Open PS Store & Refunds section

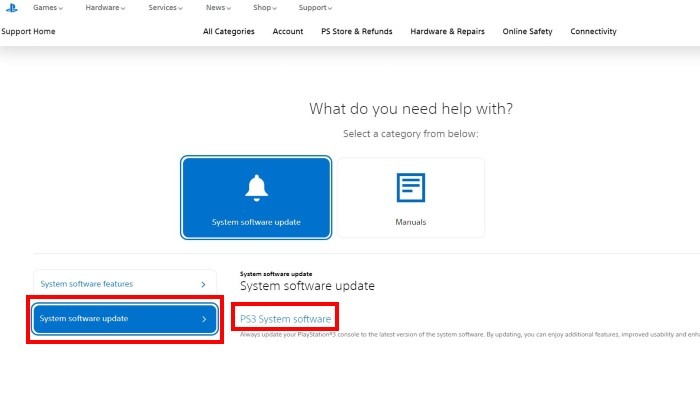357,32
